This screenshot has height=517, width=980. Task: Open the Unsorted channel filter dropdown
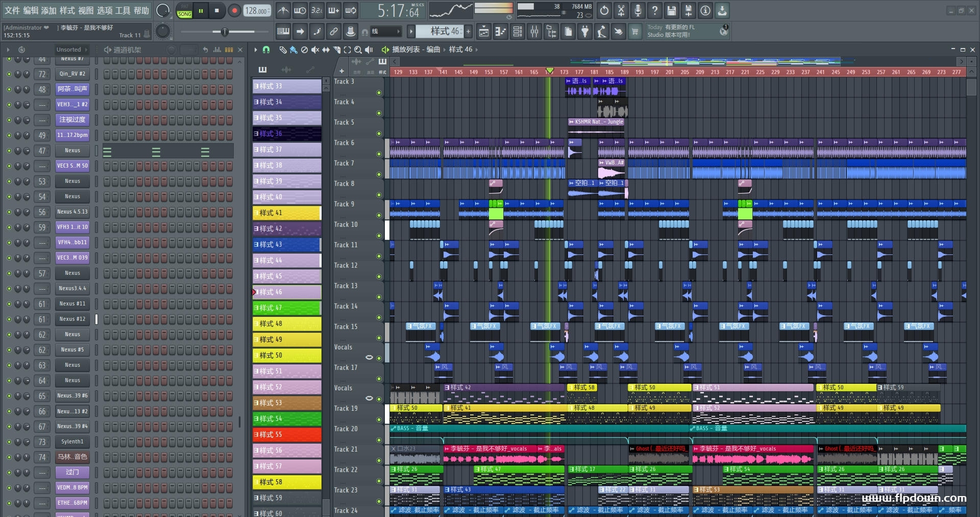pyautogui.click(x=71, y=50)
